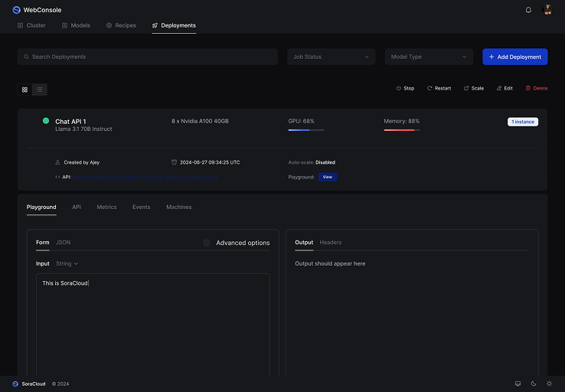565x392 pixels.
Task: Click the GPU: 68% label
Action: tap(301, 121)
